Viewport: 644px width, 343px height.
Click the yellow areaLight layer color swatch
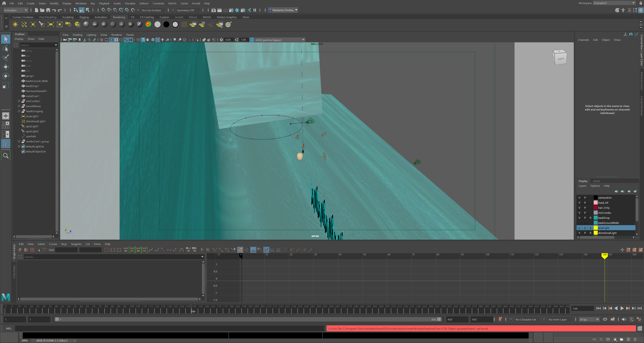coord(596,228)
